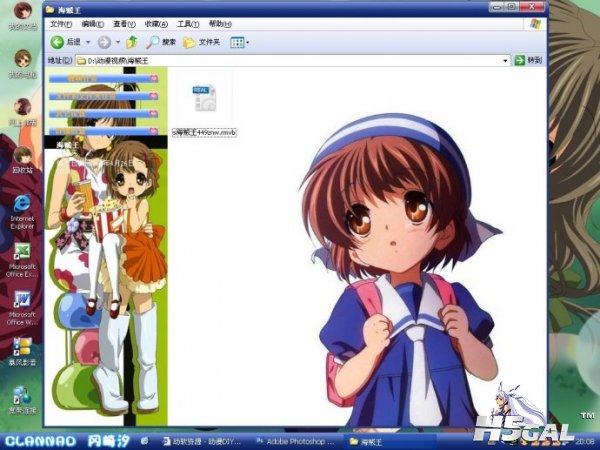
Task: Open the Views dropdown button
Action: click(240, 42)
